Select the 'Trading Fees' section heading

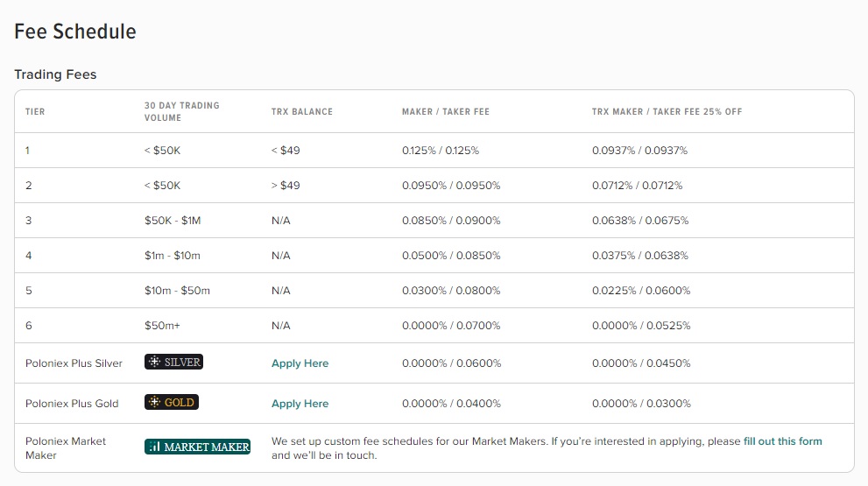pyautogui.click(x=55, y=74)
